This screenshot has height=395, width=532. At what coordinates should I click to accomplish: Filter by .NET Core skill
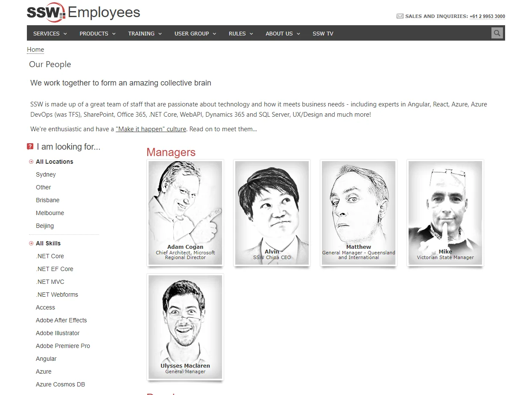pyautogui.click(x=50, y=256)
